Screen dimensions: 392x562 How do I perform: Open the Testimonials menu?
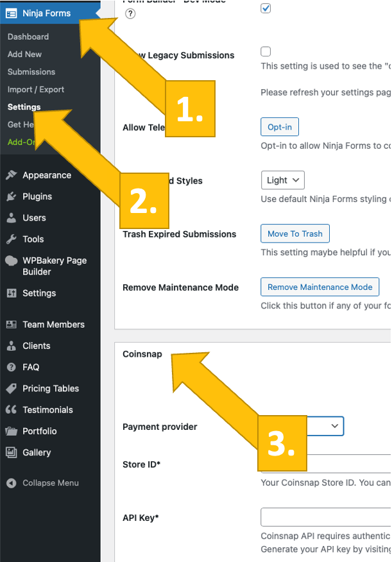pyautogui.click(x=47, y=410)
